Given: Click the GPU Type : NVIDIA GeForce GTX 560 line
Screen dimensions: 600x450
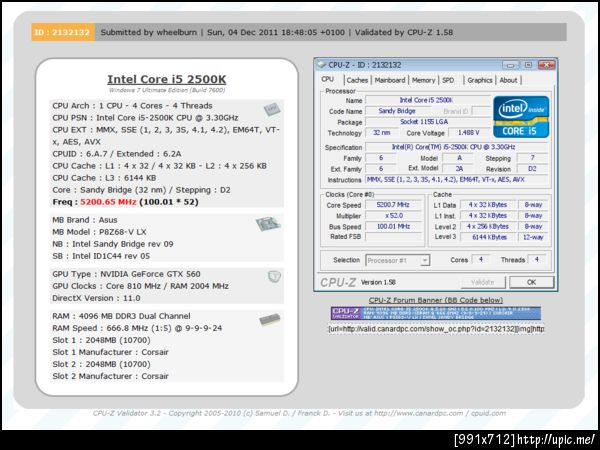Looking at the screenshot, I should pyautogui.click(x=126, y=274).
